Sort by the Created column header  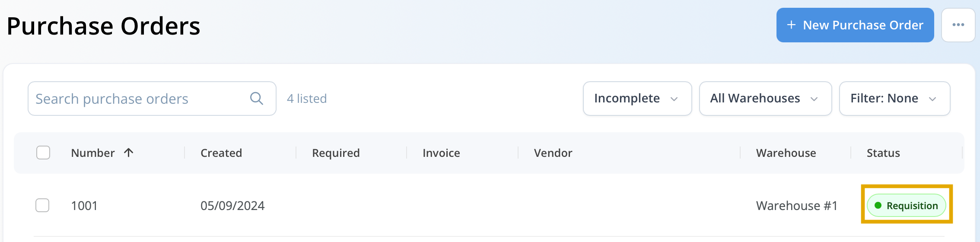tap(221, 153)
